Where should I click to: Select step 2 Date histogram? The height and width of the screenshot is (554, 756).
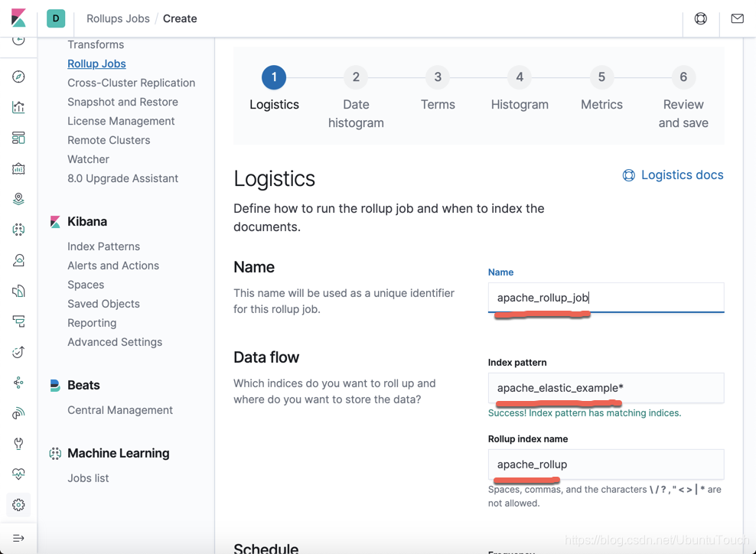(x=356, y=77)
